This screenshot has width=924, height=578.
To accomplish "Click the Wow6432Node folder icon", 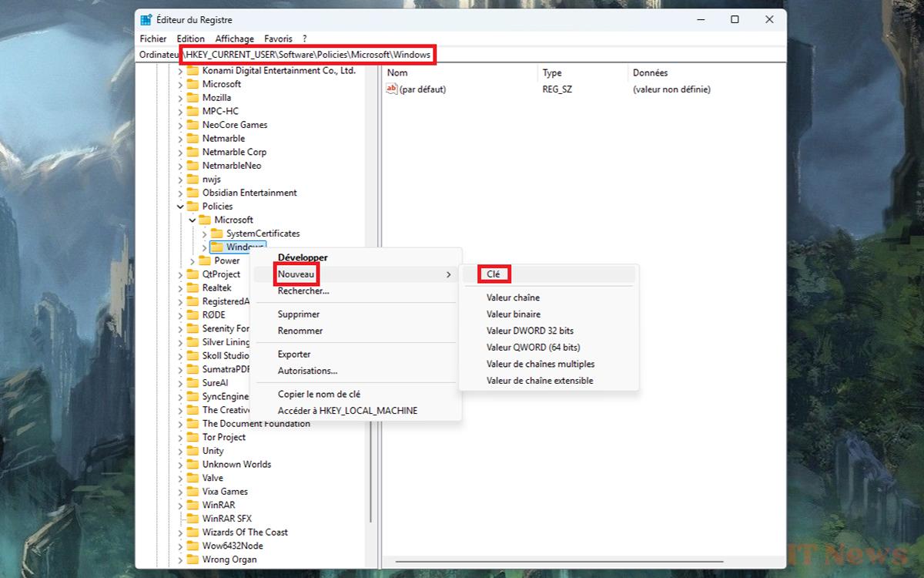I will [x=192, y=546].
